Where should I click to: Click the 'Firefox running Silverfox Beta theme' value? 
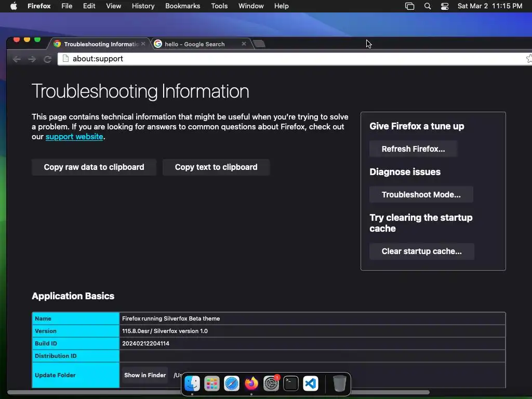[171, 318]
